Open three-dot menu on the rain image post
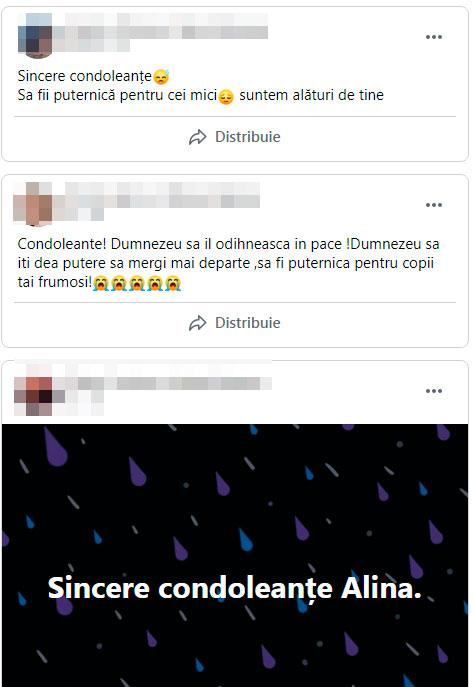 click(x=433, y=391)
